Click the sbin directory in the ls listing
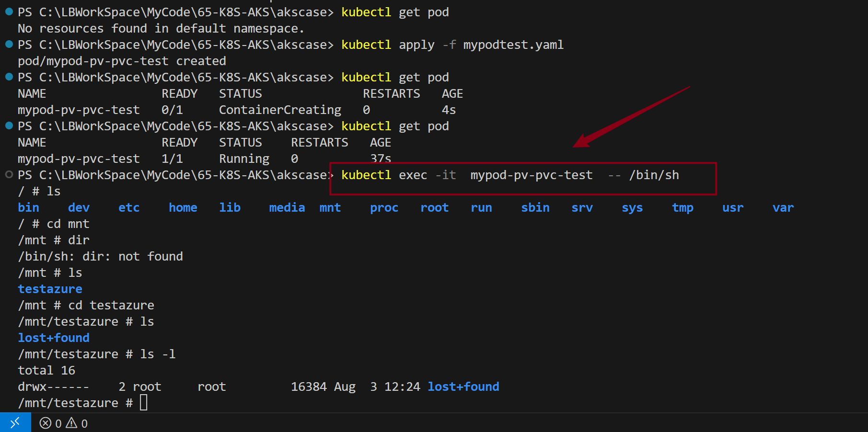Viewport: 868px width, 432px height. [x=535, y=207]
